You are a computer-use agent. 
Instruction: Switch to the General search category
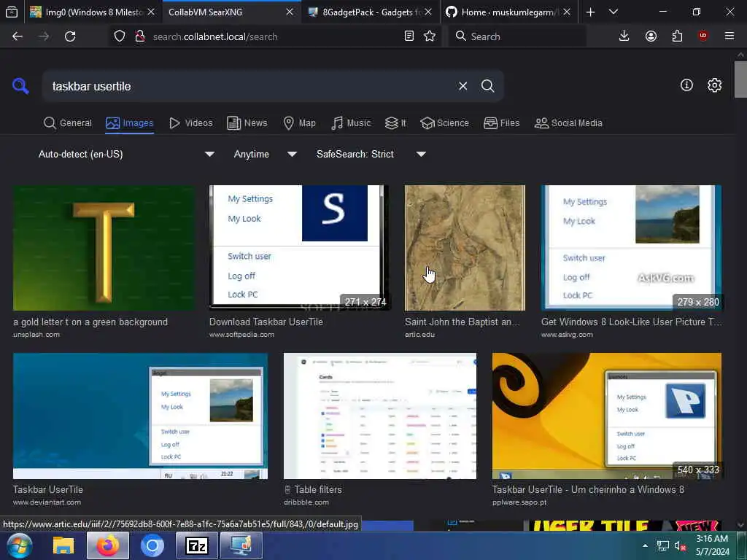pos(67,122)
